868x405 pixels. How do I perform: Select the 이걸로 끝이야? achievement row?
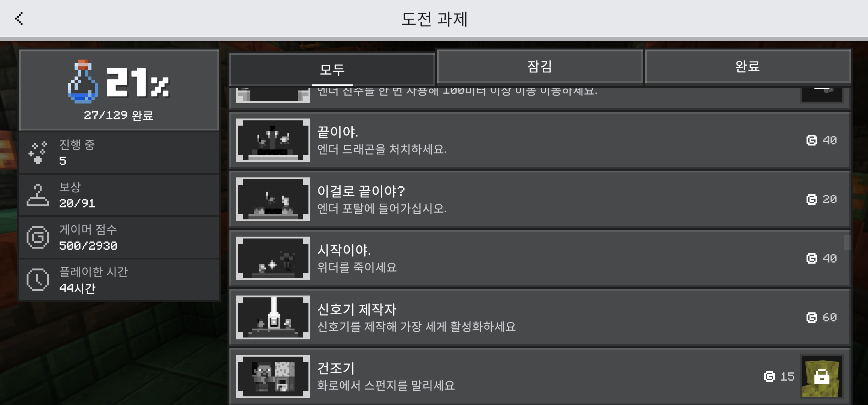[540, 199]
